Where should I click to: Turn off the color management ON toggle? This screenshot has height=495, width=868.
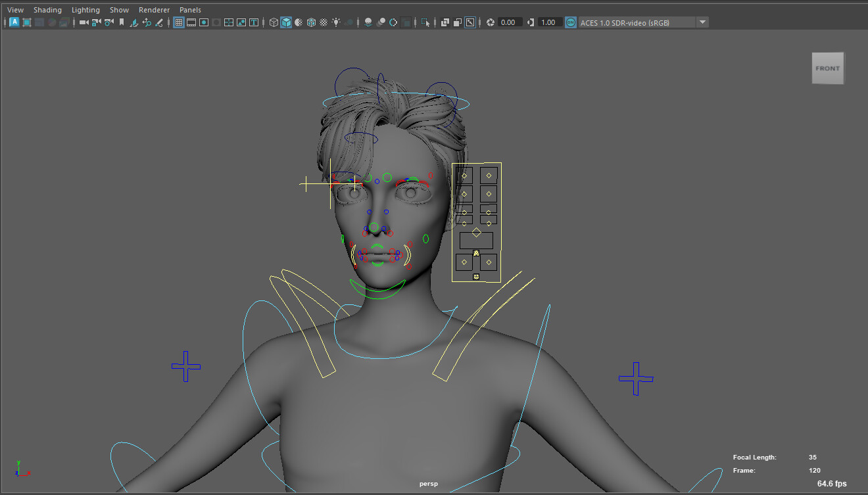tap(570, 22)
